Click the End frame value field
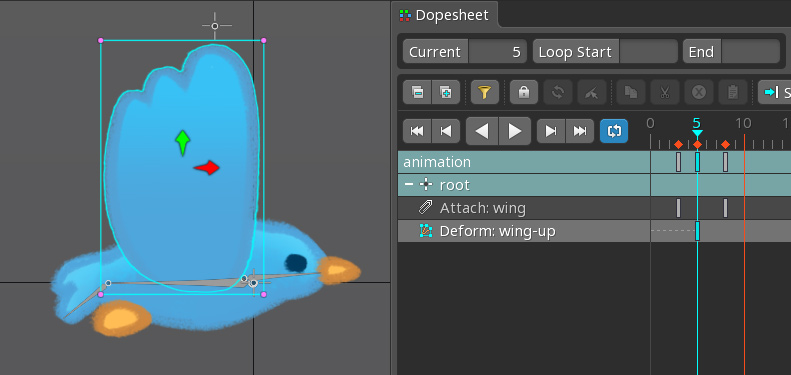791x375 pixels. (x=751, y=52)
